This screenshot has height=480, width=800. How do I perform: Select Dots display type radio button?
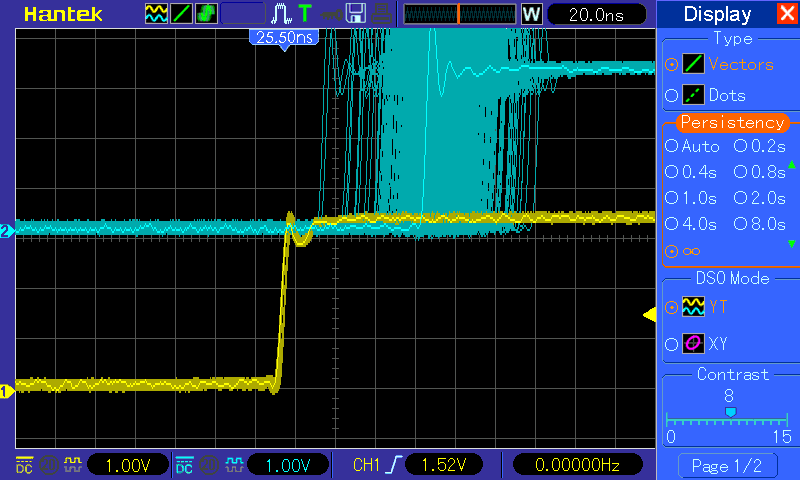[671, 95]
